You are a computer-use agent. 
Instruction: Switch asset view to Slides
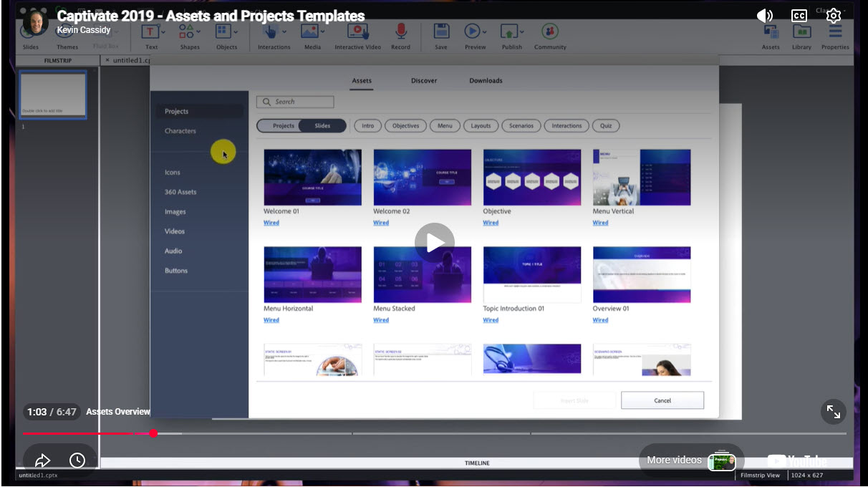click(323, 126)
